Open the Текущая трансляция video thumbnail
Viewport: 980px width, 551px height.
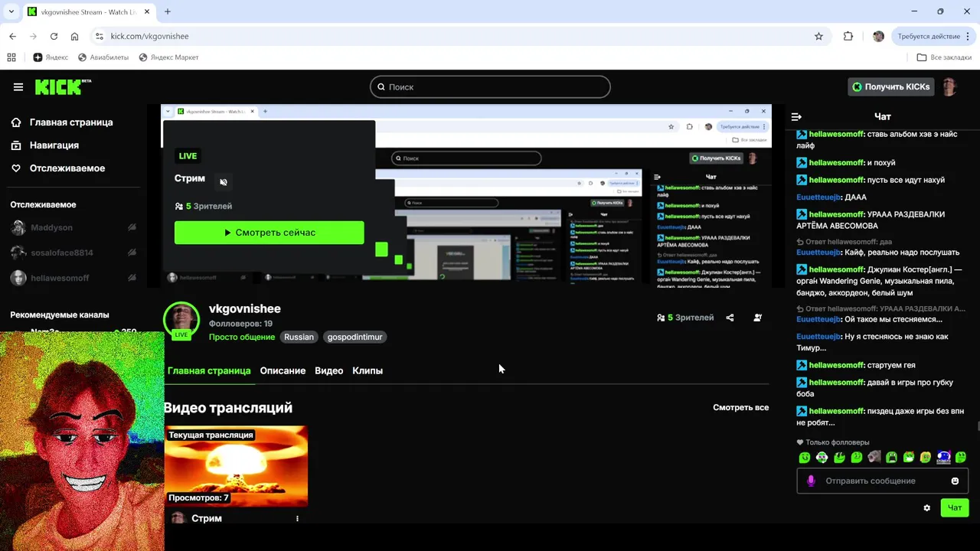click(236, 466)
